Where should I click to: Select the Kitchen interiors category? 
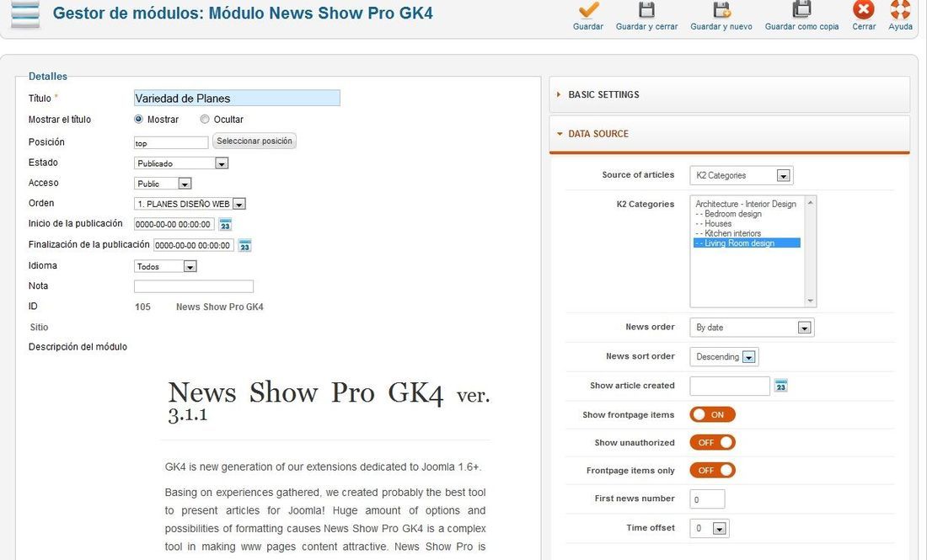point(746,233)
